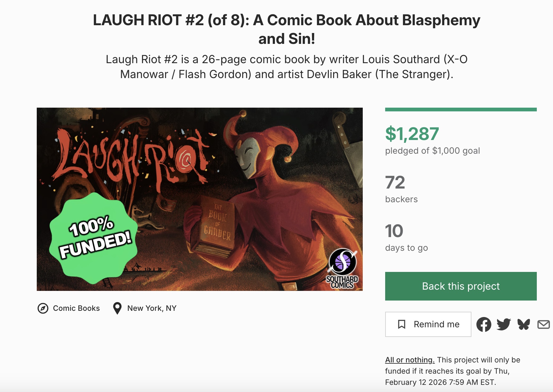Open the Comic Books category link

pos(76,308)
